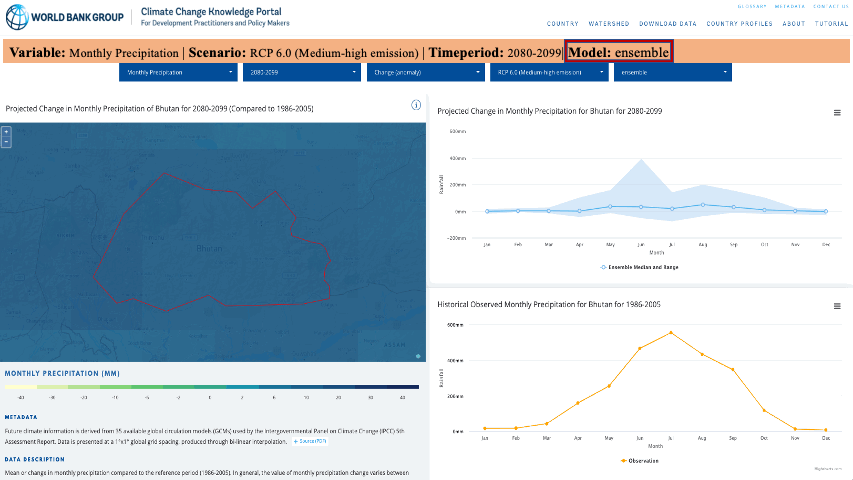This screenshot has width=853, height=480.
Task: Open the RCP 6.0 scenario dropdown
Action: (x=549, y=73)
